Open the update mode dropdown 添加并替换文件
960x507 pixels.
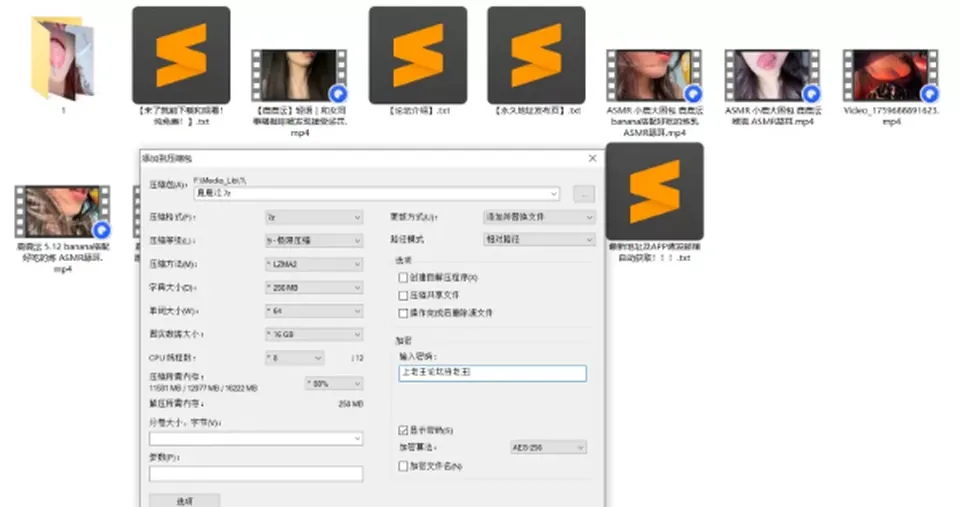[x=539, y=217]
